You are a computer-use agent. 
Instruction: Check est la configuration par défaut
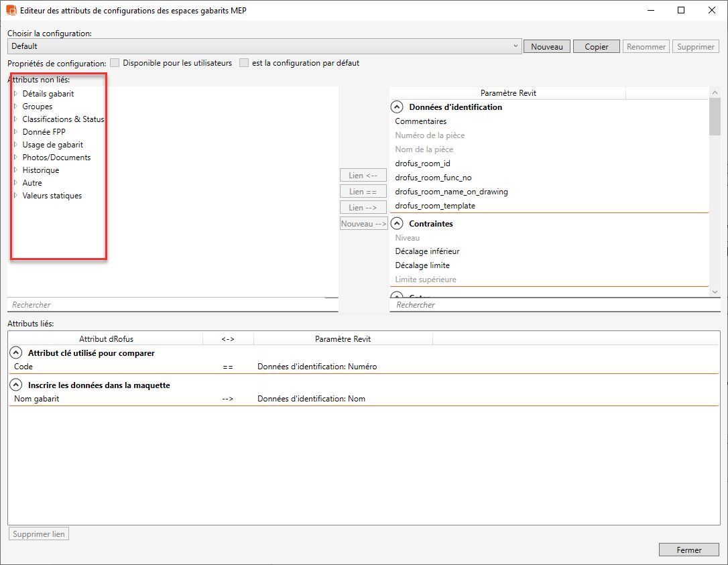pos(244,63)
